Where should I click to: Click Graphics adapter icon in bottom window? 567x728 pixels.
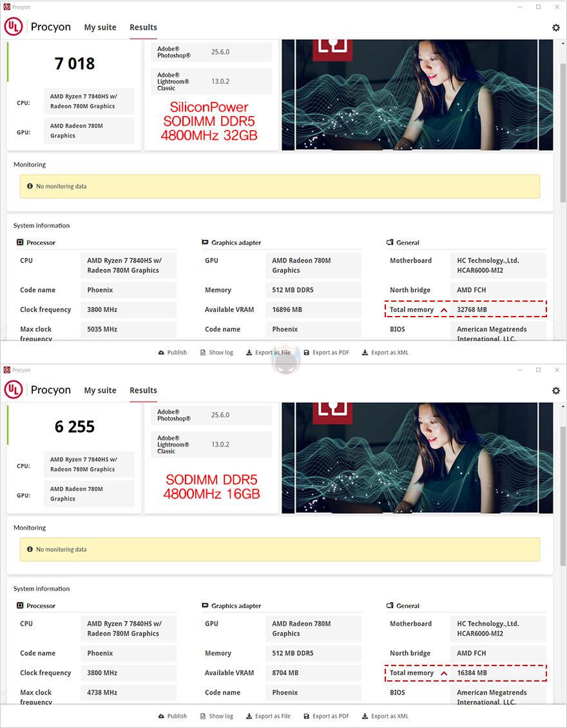[x=205, y=605]
